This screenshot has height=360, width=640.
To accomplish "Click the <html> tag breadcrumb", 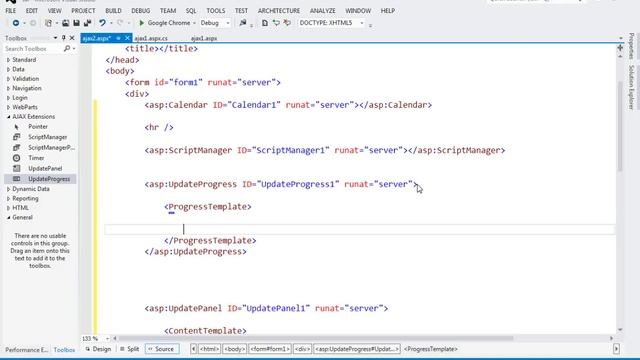I will (209, 349).
